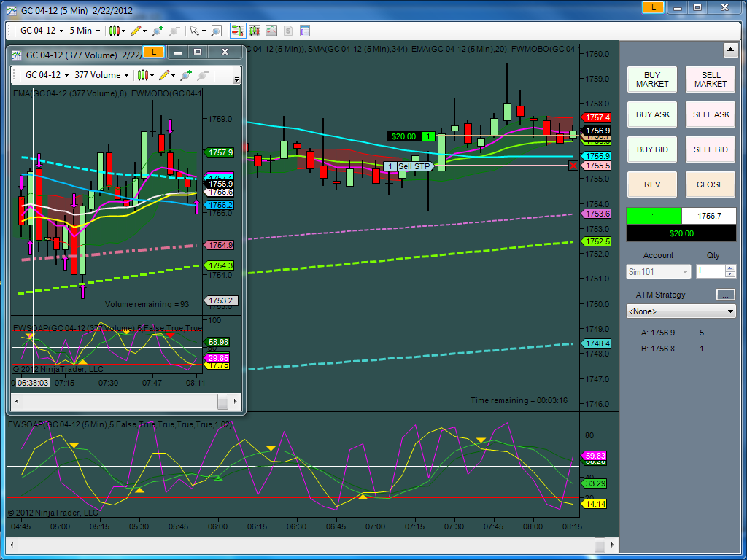This screenshot has height=560, width=747.
Task: Click zoom in magnifier in 377 Volume window
Action: click(186, 75)
